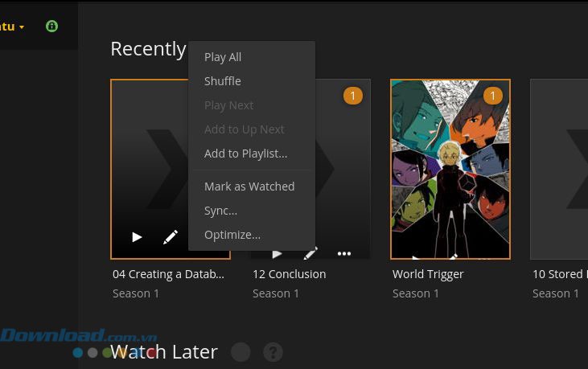Click the round icon next to Watch Later
The image size is (588, 369).
click(241, 352)
